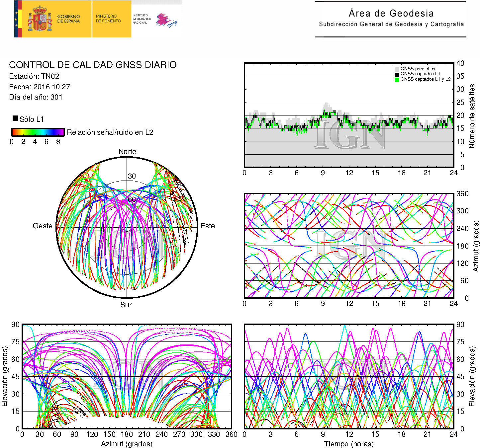
Task: Click the right Elevación (grados) axis title
Action: pos(472,376)
